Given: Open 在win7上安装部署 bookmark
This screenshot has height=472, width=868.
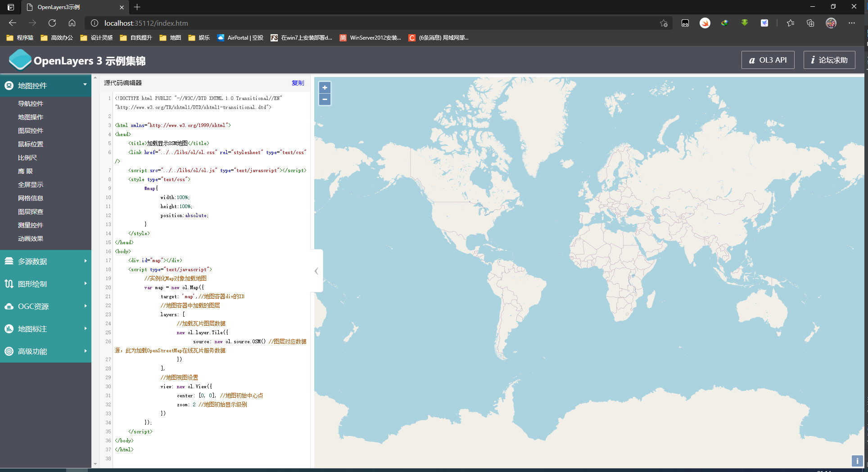Looking at the screenshot, I should click(x=301, y=38).
